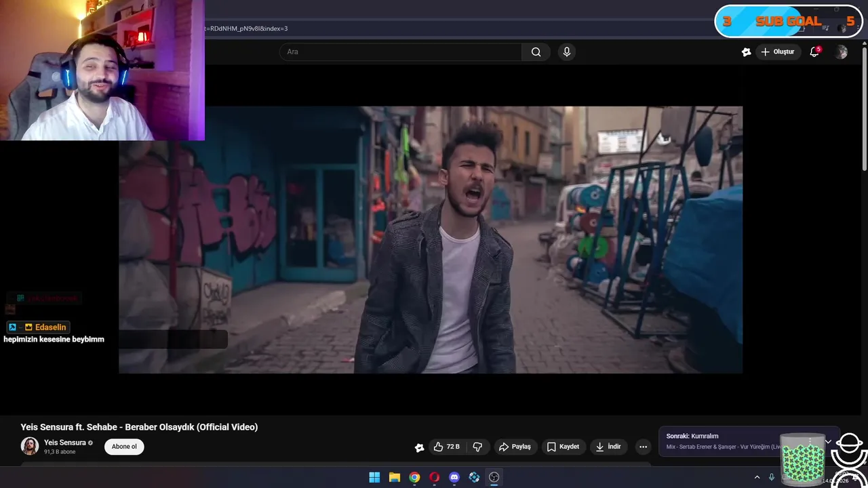Dislike the video with thumbs-down icon

coord(477,447)
